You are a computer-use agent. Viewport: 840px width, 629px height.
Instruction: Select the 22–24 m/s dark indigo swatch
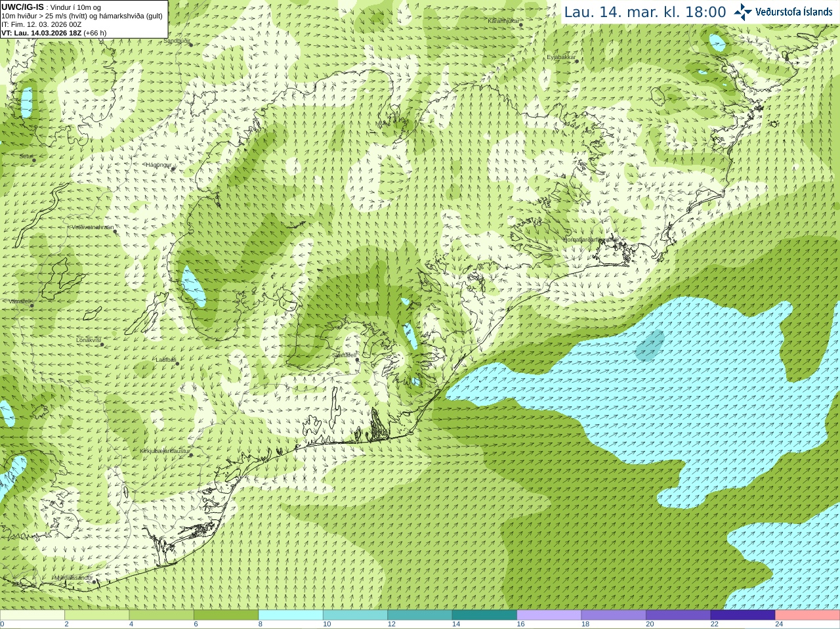[743, 615]
